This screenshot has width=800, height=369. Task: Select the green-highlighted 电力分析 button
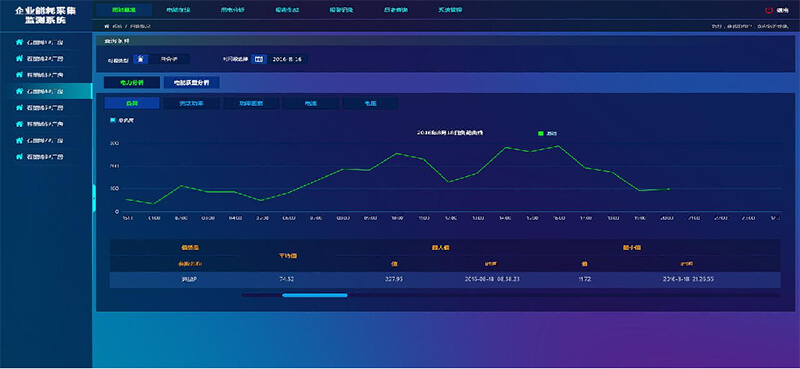(132, 82)
